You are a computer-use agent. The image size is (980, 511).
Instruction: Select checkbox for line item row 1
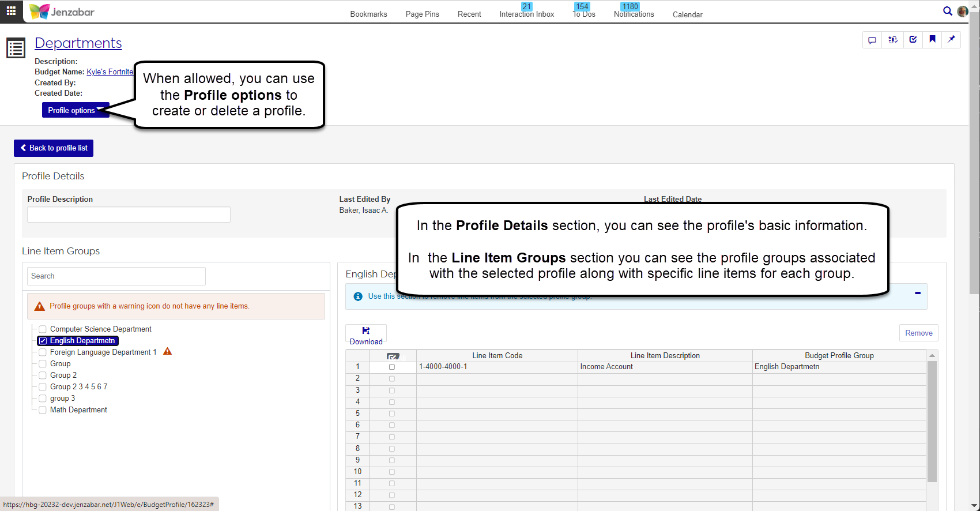tap(392, 367)
